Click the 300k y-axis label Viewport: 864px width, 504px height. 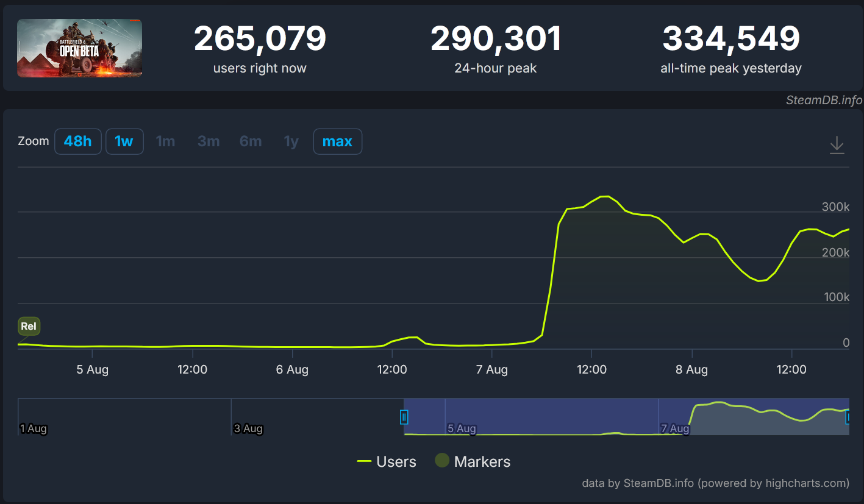tap(835, 207)
